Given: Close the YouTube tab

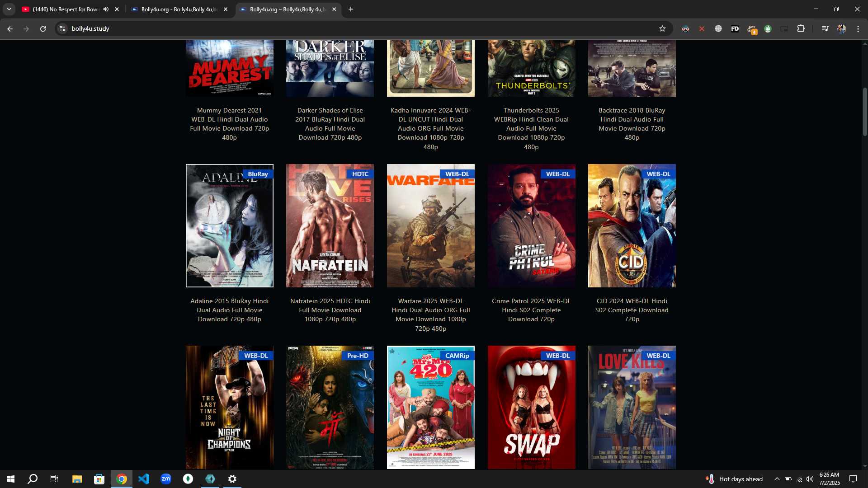Looking at the screenshot, I should [x=117, y=9].
